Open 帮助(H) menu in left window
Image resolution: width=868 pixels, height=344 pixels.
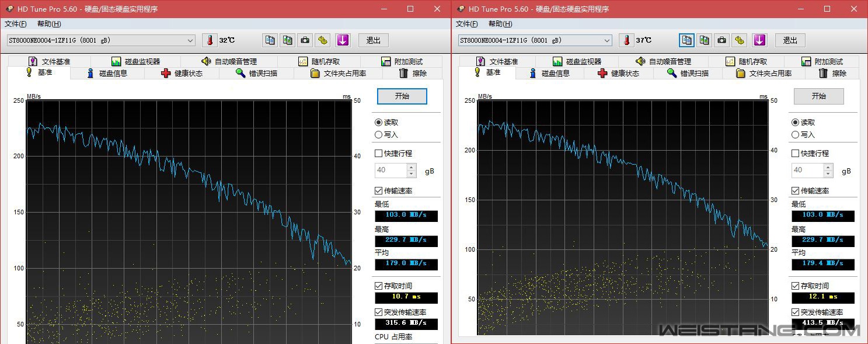(x=49, y=24)
